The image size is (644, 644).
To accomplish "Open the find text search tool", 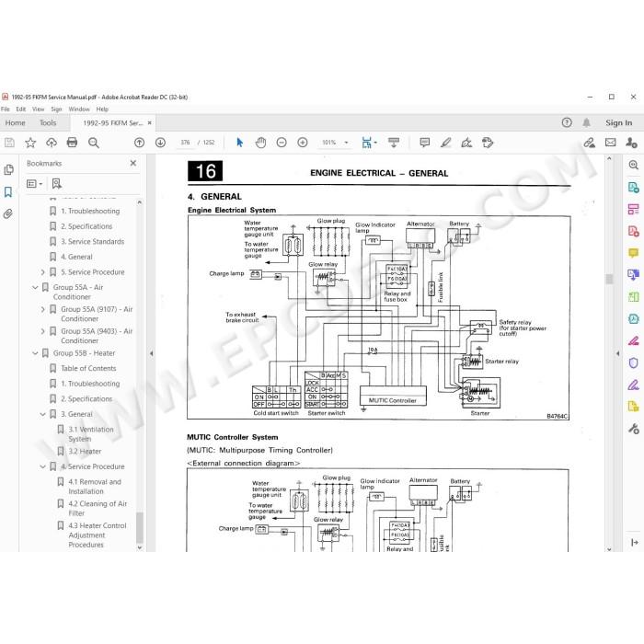I will coord(94,143).
